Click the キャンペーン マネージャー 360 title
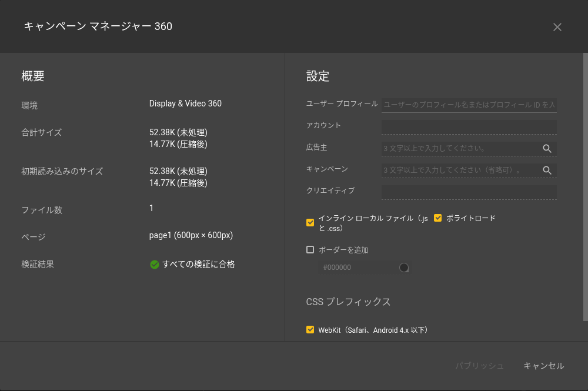 point(98,26)
